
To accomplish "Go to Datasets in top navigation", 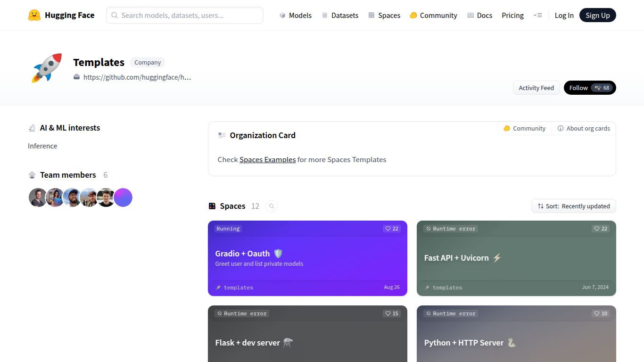I will click(x=340, y=15).
